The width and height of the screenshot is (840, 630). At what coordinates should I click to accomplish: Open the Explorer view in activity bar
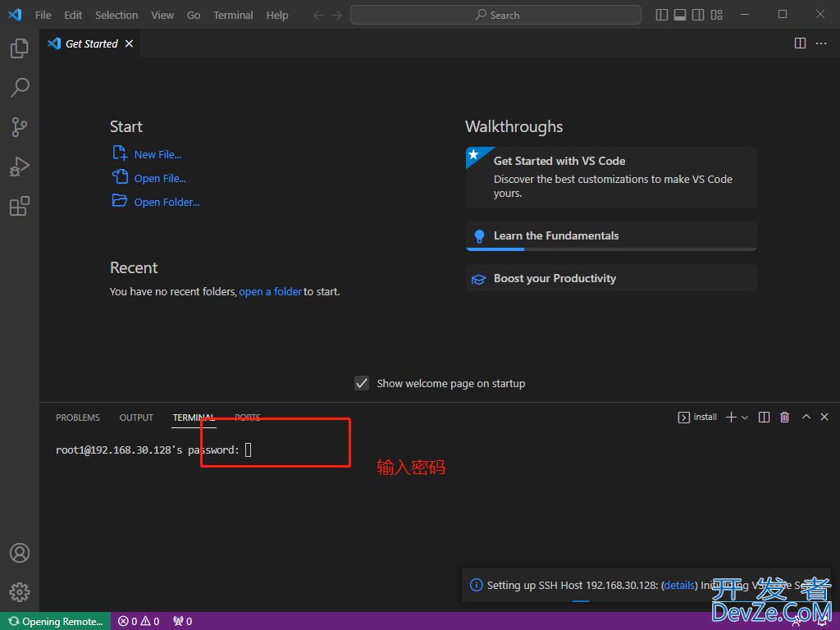[20, 48]
